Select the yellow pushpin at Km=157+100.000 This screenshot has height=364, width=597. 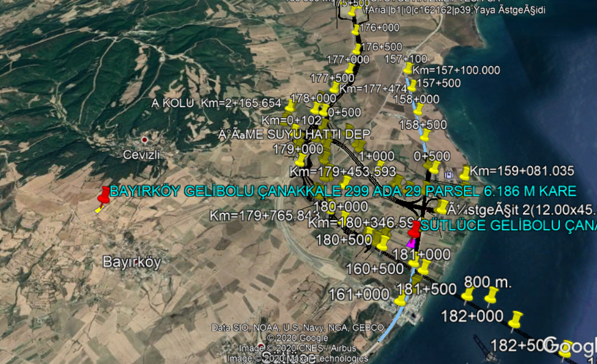pos(408,68)
